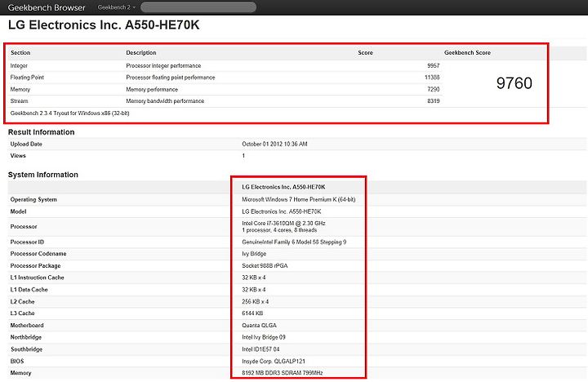Select the Floating Point section row label
The width and height of the screenshot is (588, 382).
(x=27, y=78)
